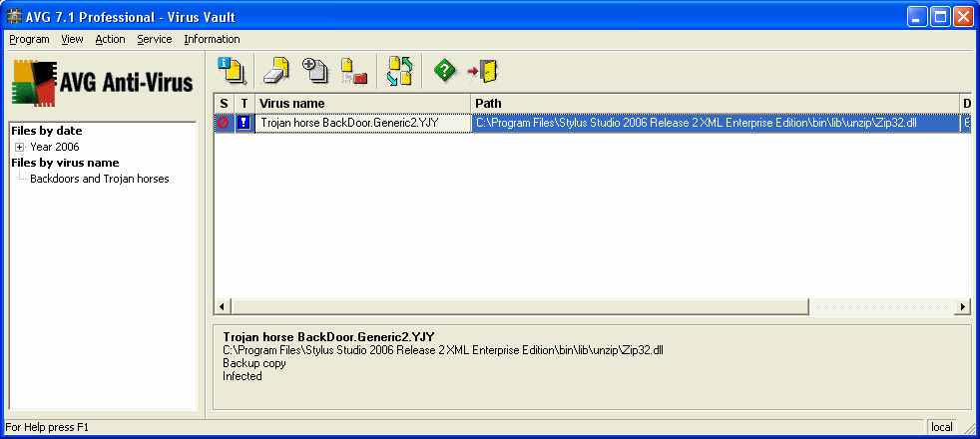This screenshot has width=980, height=439.
Task: Close the Virus Vault window
Action: 962,17
